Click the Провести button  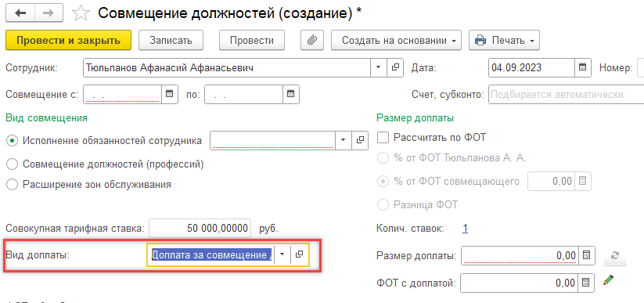pyautogui.click(x=252, y=40)
